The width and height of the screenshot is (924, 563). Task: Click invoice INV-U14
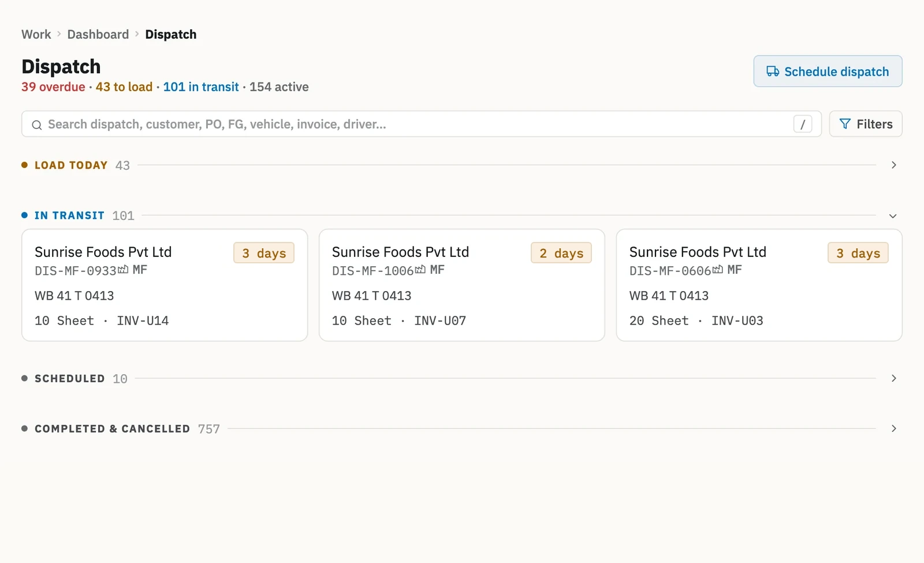[143, 320]
